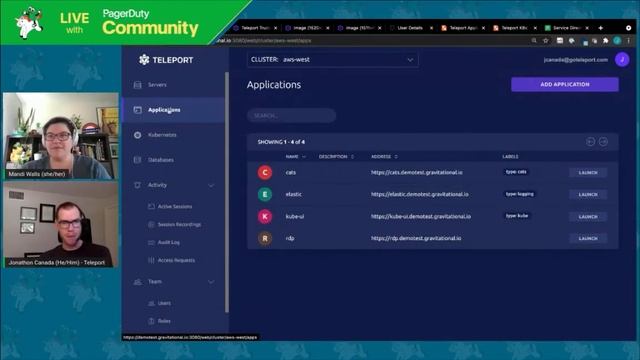The image size is (640, 360).
Task: Click the Users icon
Action: pyautogui.click(x=151, y=303)
